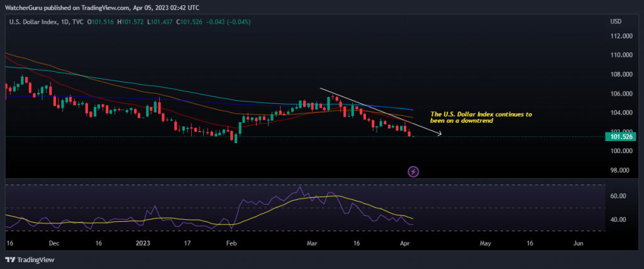This screenshot has height=269, width=644.
Task: Select the Jun marker on time axis
Action: point(578,243)
